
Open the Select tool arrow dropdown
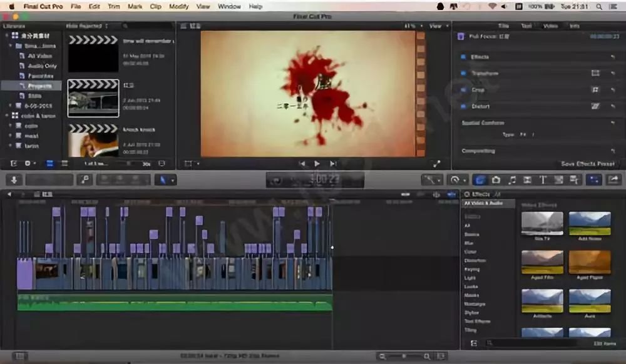[x=165, y=179]
